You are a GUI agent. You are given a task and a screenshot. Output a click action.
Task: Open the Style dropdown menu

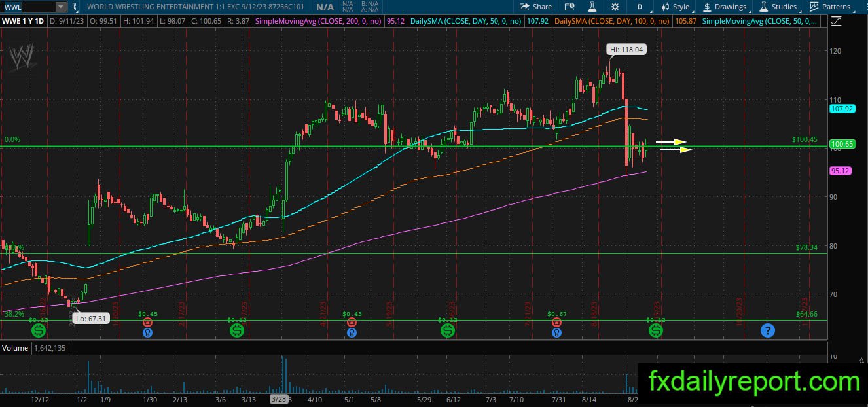click(674, 7)
